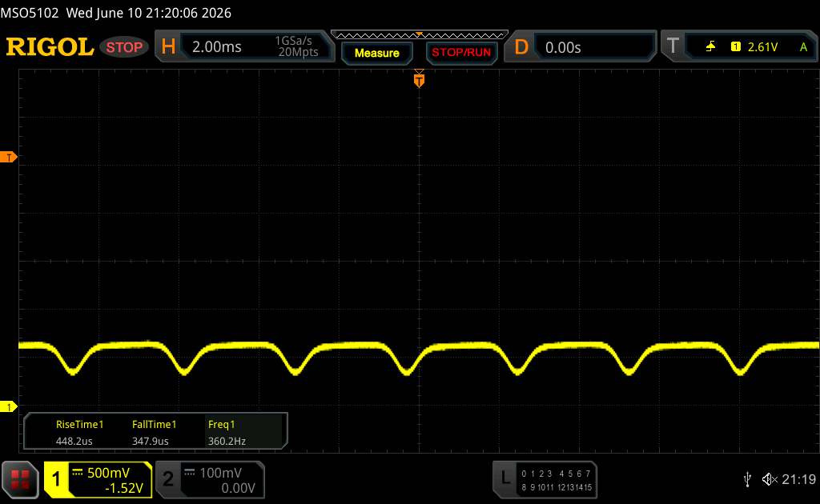Select the 2.00ms timebase value
The height and width of the screenshot is (504, 820).
point(216,47)
